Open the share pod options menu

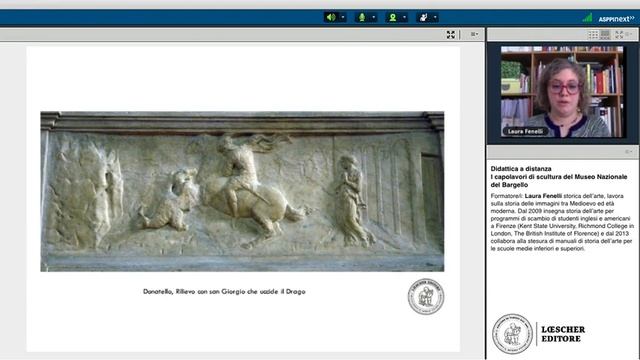coord(474,35)
